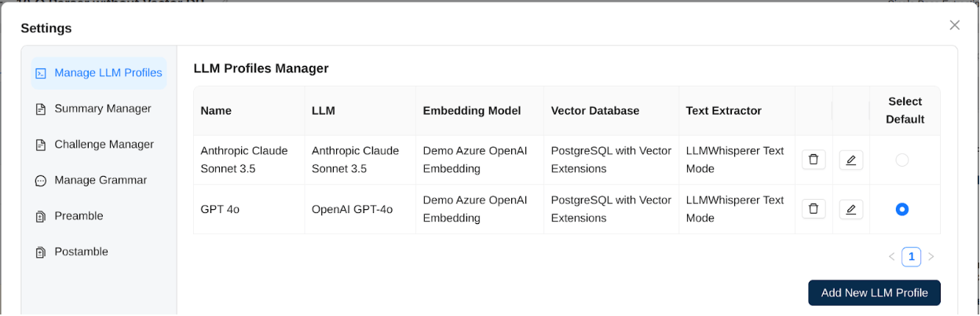Viewport: 980px width, 316px height.
Task: Close the Settings dialog
Action: (x=955, y=25)
